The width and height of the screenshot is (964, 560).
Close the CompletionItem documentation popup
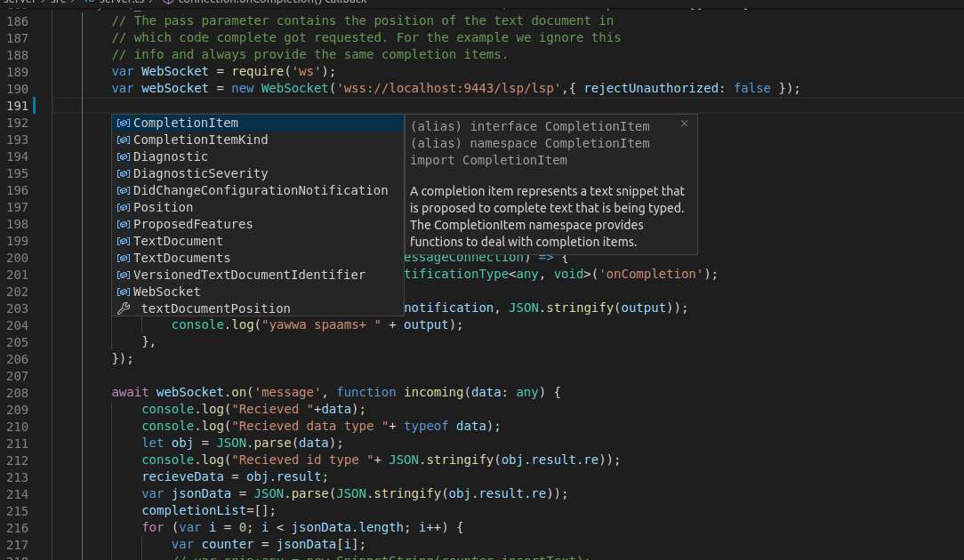coord(684,124)
